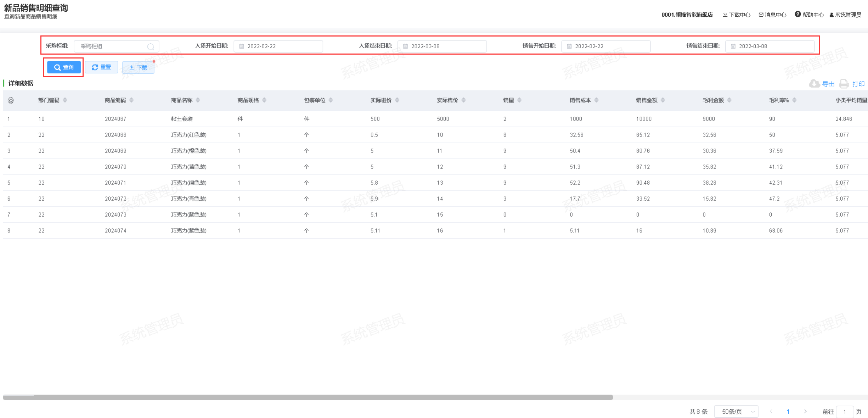Sort by 毛利率% column arrows

(x=794, y=100)
